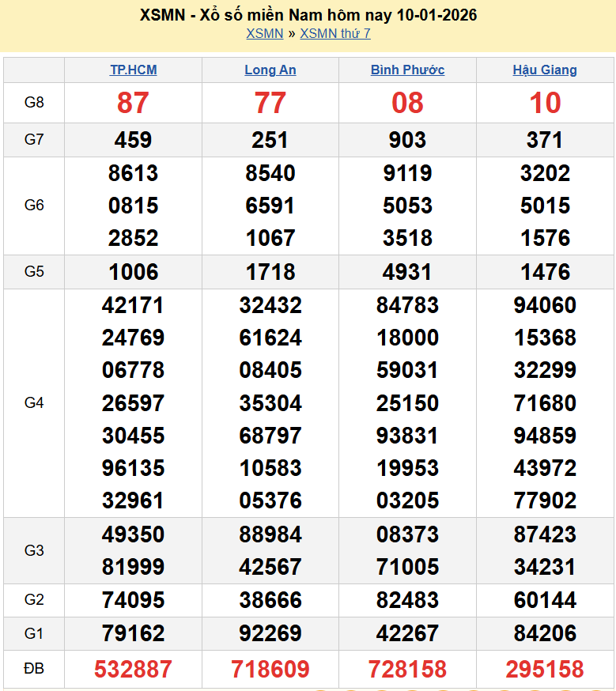Click the G1 number 92269
This screenshot has height=691, width=616.
click(270, 633)
